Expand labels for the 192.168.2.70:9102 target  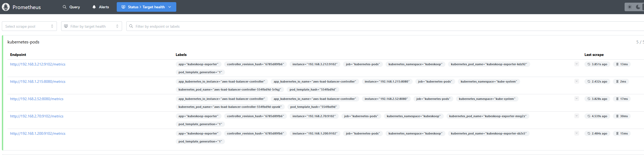click(x=576, y=116)
